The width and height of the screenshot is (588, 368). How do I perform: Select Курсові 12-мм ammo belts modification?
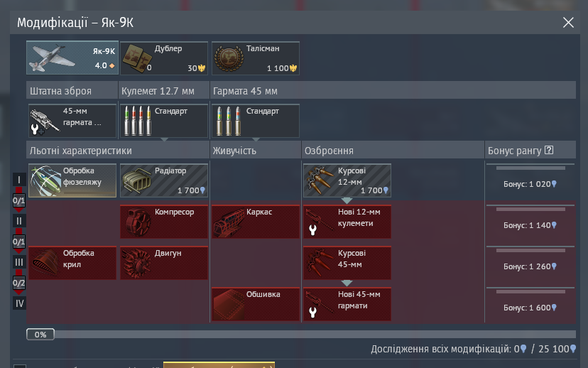click(x=347, y=180)
